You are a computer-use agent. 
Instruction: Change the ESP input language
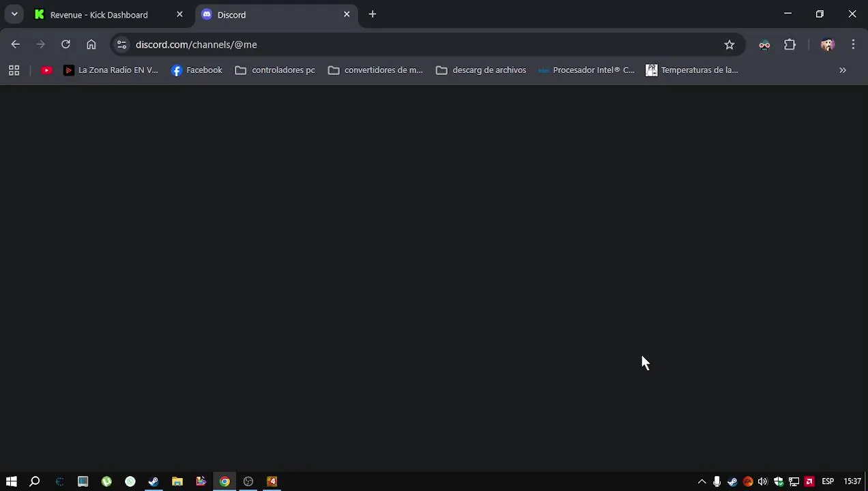click(x=828, y=481)
